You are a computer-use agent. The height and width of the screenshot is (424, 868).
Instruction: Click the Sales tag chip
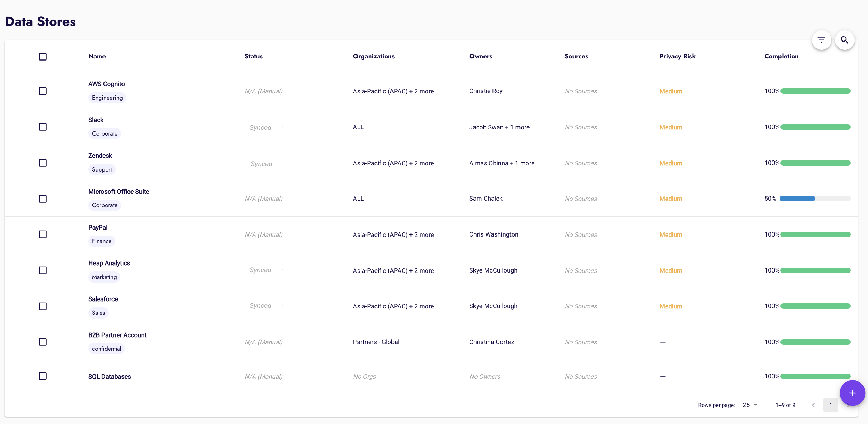(x=99, y=313)
